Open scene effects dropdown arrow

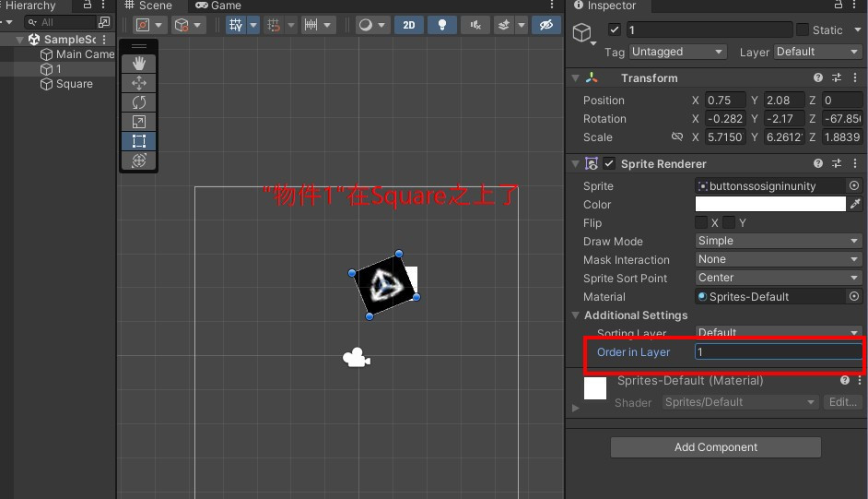(x=521, y=25)
